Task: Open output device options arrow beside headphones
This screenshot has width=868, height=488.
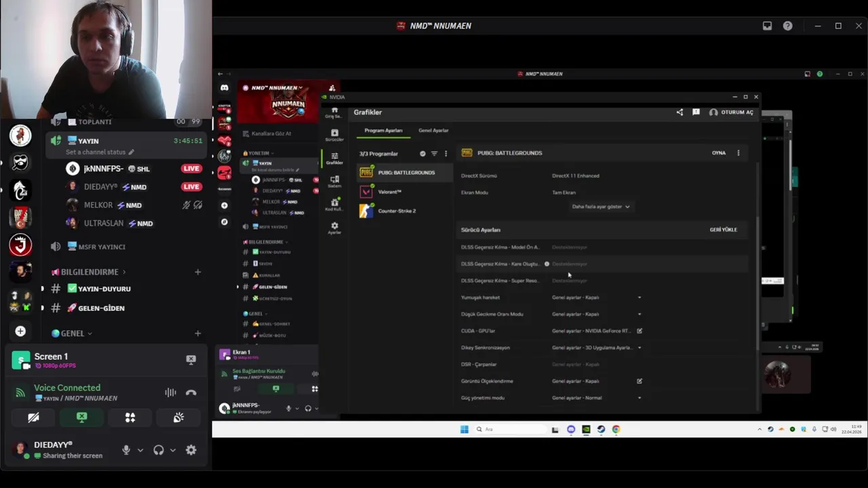Action: [173, 450]
